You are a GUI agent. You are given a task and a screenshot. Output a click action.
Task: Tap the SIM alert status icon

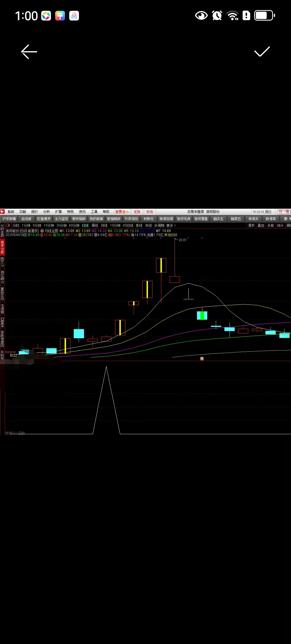coord(246,16)
